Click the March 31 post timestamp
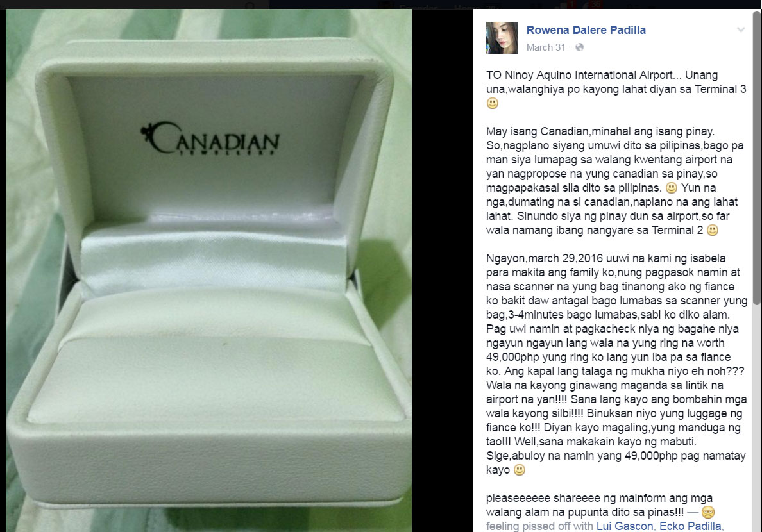Image resolution: width=762 pixels, height=532 pixels. pos(546,47)
